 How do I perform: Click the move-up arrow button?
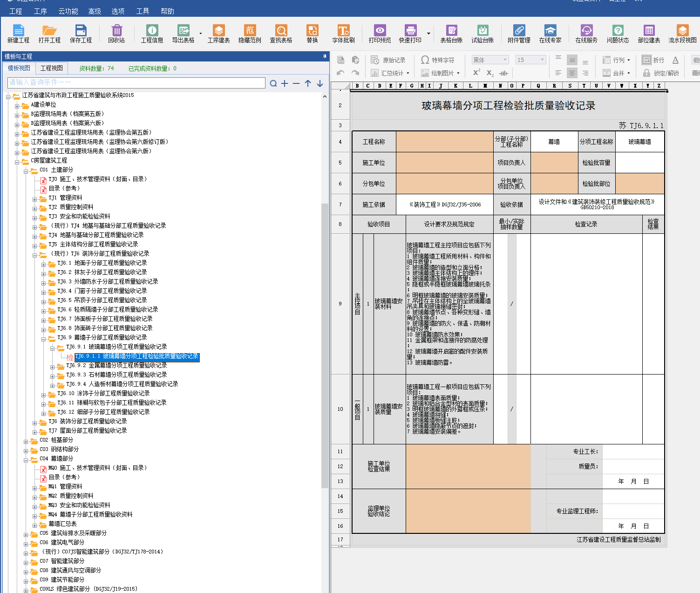point(308,83)
